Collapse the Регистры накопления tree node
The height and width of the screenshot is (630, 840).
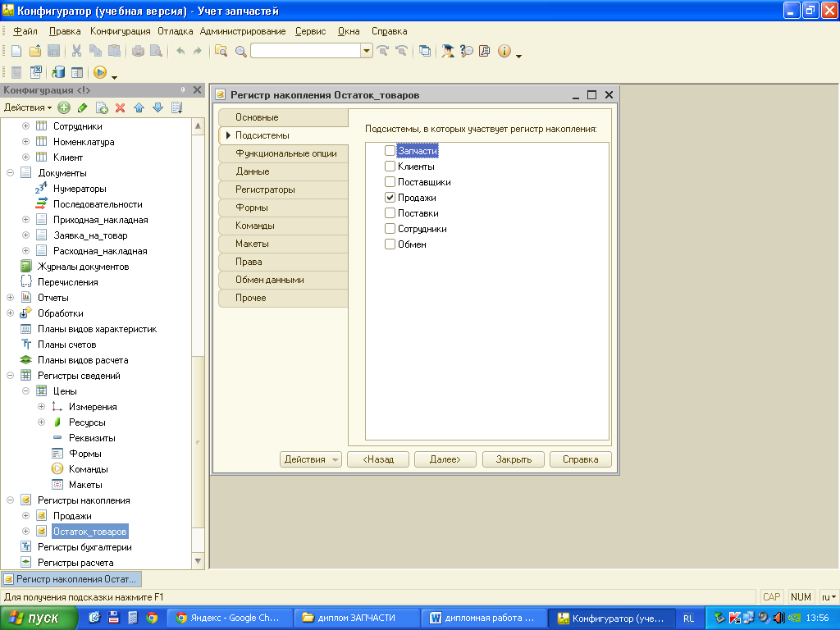click(x=10, y=500)
